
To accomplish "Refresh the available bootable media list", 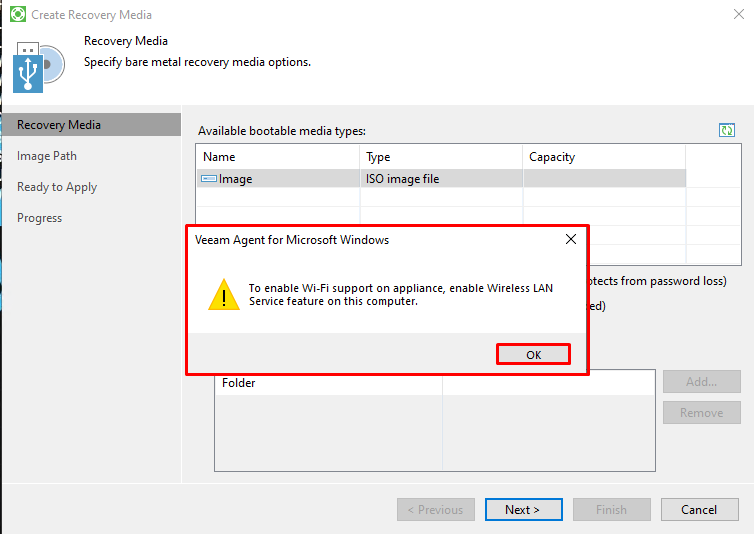I will 727,130.
